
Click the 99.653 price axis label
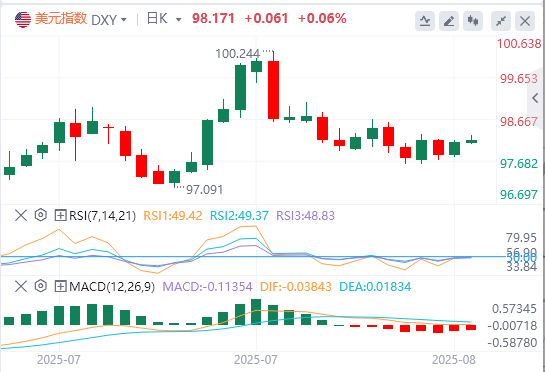coord(519,79)
